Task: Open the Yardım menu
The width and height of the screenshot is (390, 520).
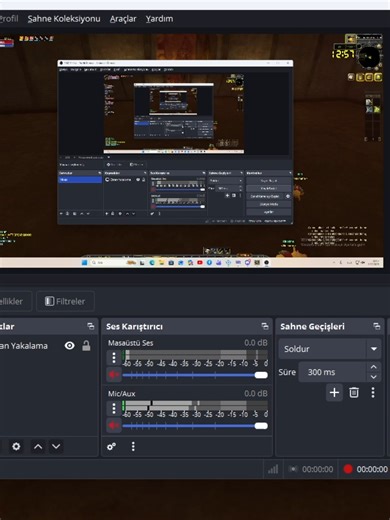Action: click(x=159, y=19)
